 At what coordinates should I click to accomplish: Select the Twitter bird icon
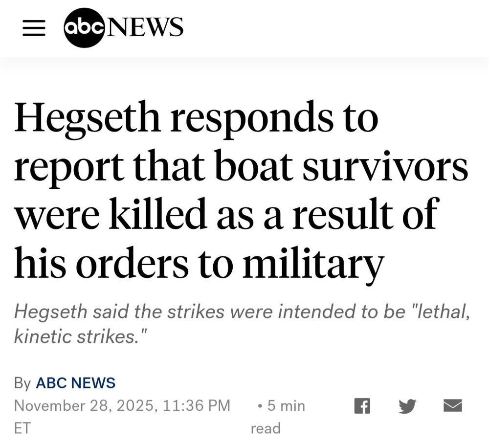(407, 406)
